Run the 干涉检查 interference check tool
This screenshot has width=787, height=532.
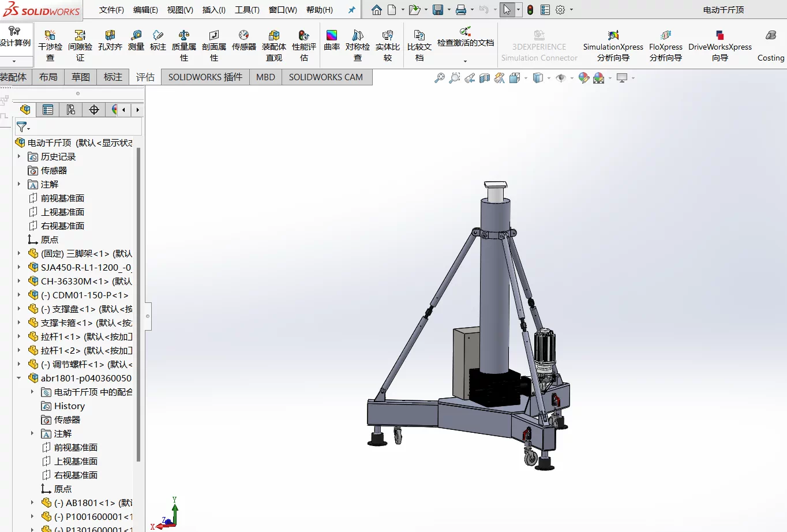pos(50,46)
